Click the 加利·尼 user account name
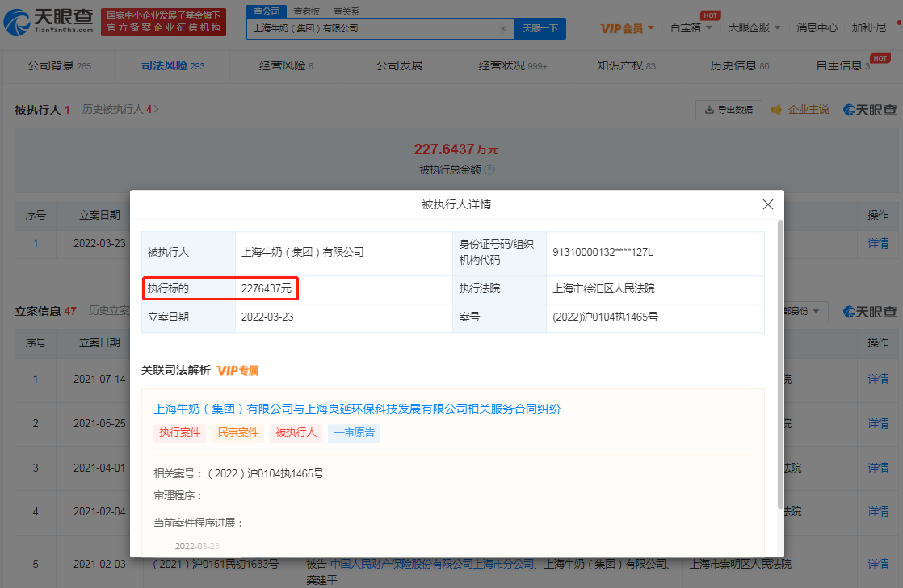This screenshot has width=903, height=588. point(872,27)
